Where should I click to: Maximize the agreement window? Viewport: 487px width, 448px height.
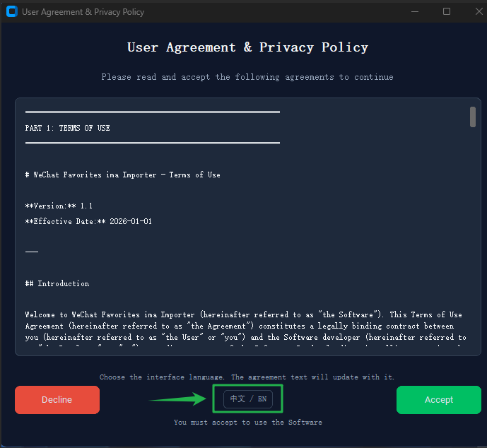tap(447, 12)
